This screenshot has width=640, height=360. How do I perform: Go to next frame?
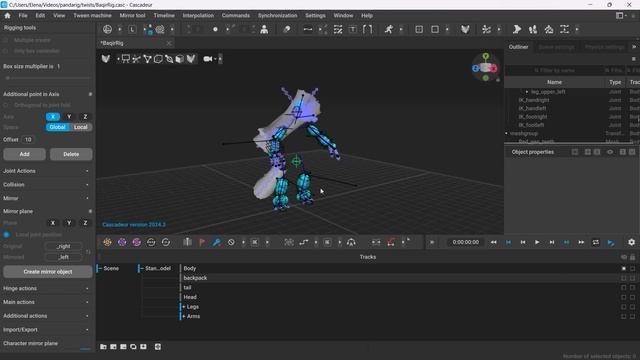coord(552,242)
